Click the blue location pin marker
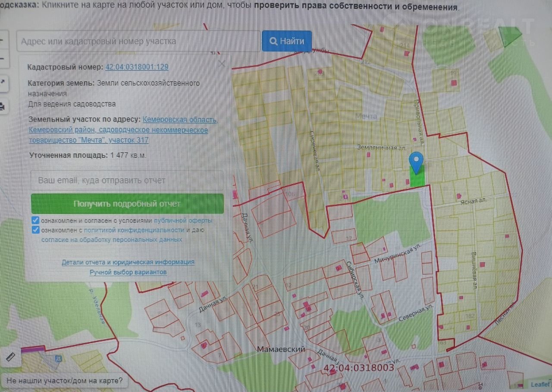 coord(416,163)
